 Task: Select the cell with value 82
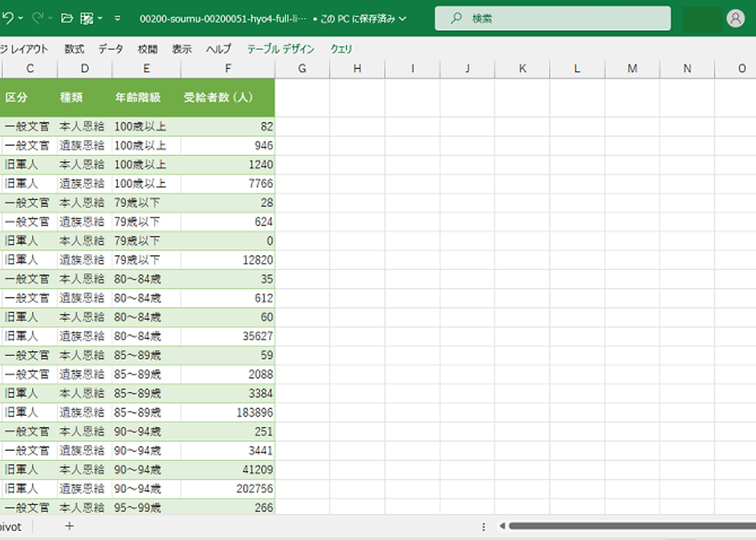pyautogui.click(x=227, y=126)
